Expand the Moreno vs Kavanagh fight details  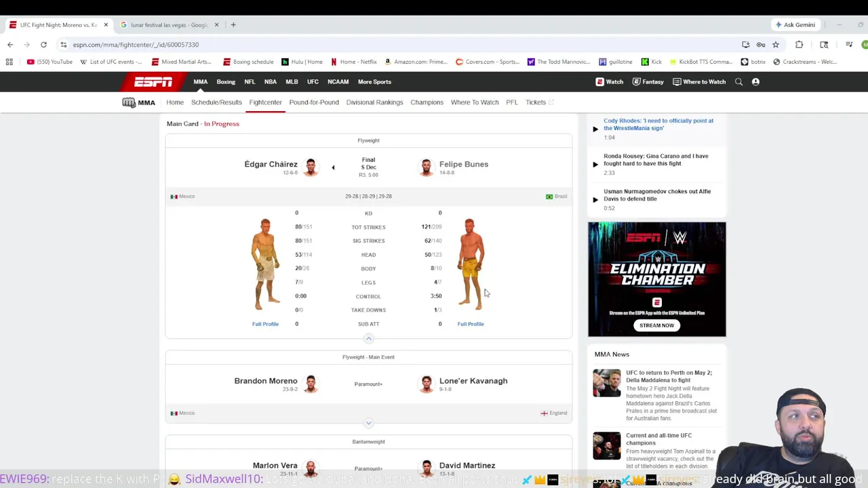click(x=369, y=423)
